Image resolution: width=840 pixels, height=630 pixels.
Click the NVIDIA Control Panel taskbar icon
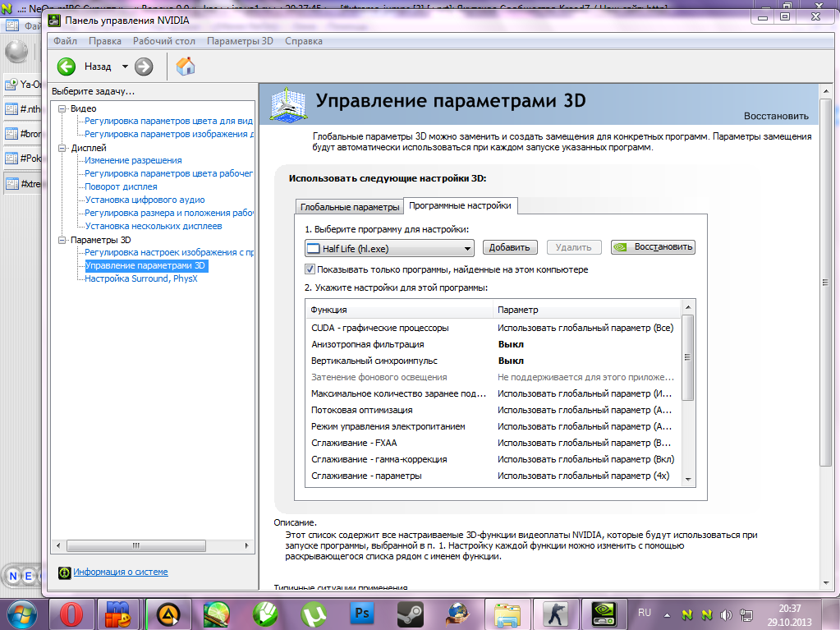pos(604,614)
